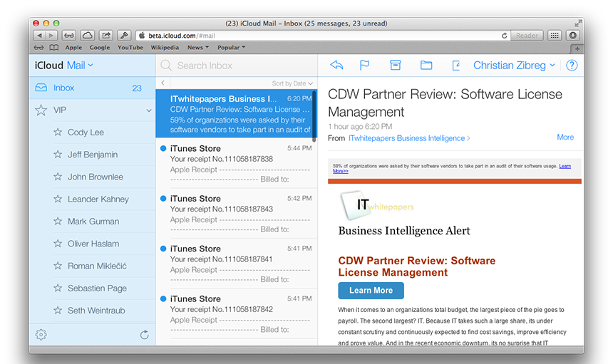Viewport: 613px width, 364px height.
Task: Open iTunes Store receipt No.111058187838
Action: pos(237,164)
